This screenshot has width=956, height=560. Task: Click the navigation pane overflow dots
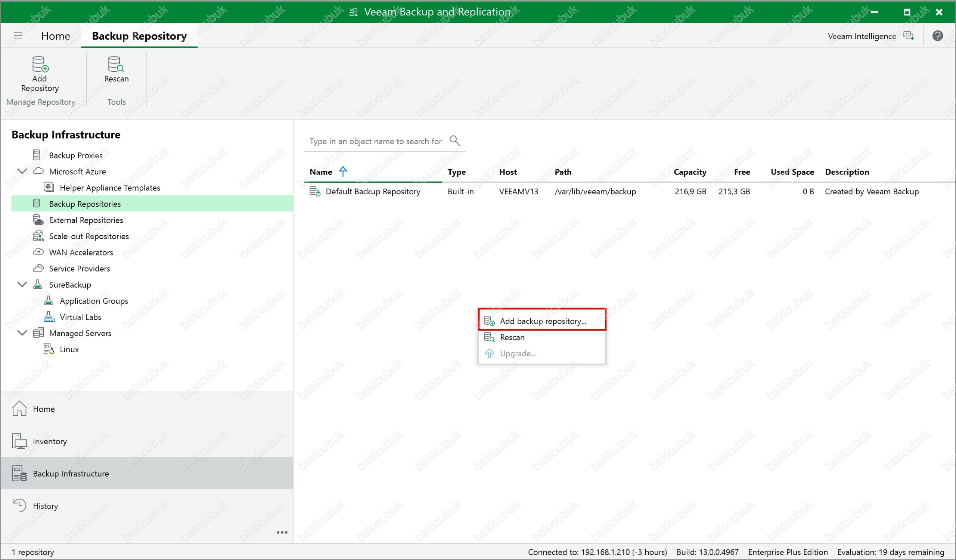282,532
